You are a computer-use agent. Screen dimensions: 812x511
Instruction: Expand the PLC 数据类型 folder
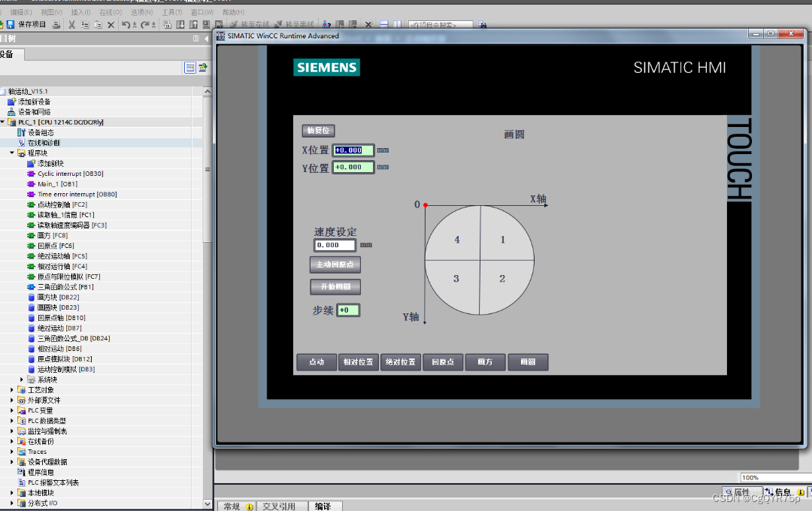(x=12, y=420)
